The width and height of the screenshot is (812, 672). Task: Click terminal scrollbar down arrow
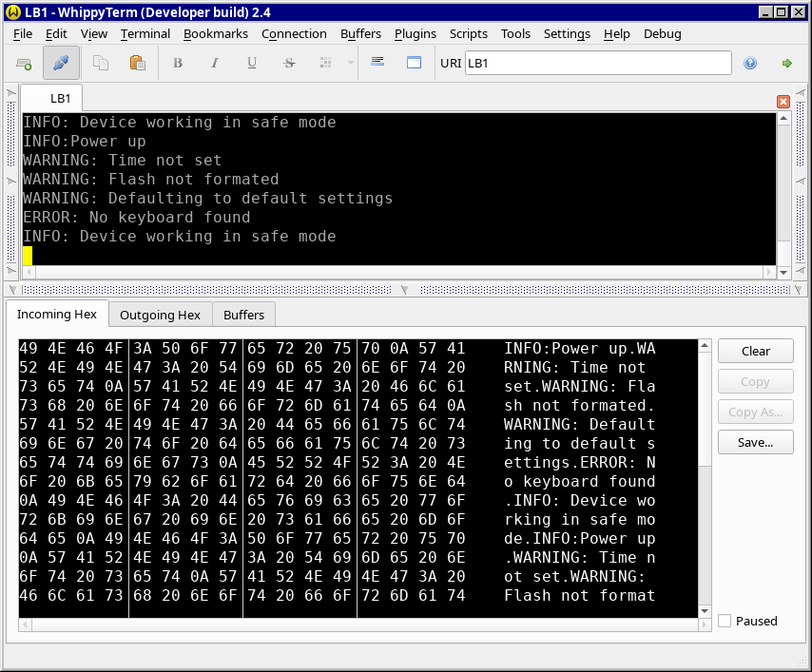[783, 273]
